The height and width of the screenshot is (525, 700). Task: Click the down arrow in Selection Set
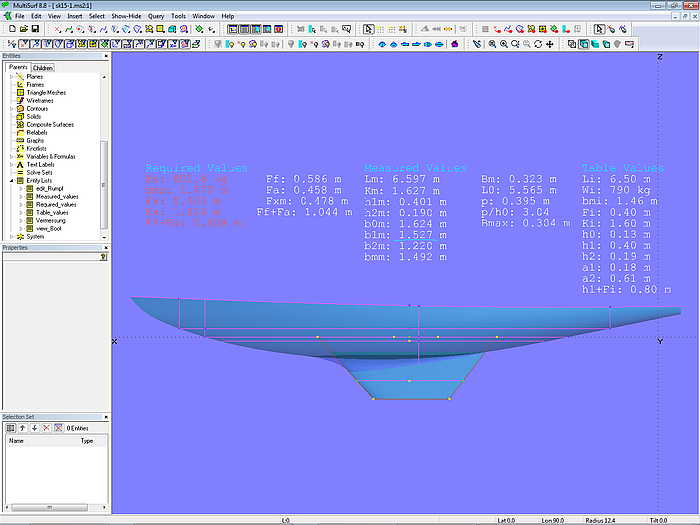tap(34, 427)
